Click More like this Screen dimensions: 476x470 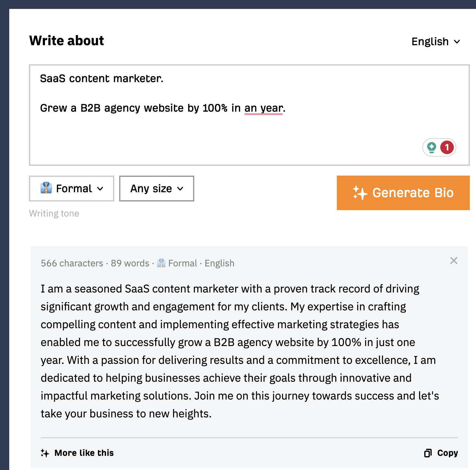(x=84, y=453)
